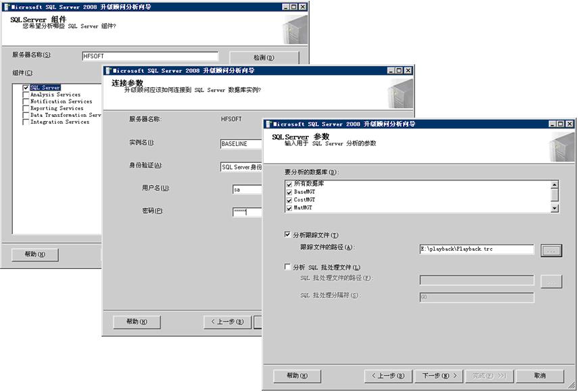
Task: Maximize the 连接参数 wizard window
Action: (x=399, y=70)
